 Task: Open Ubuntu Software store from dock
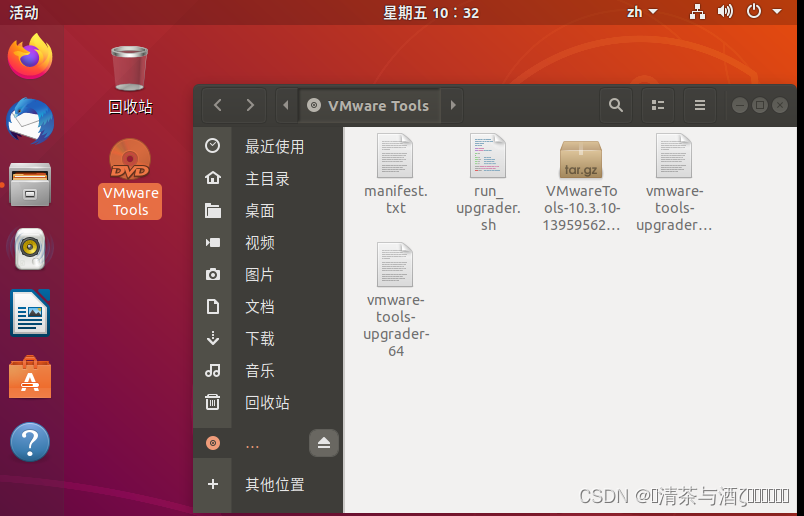30,378
